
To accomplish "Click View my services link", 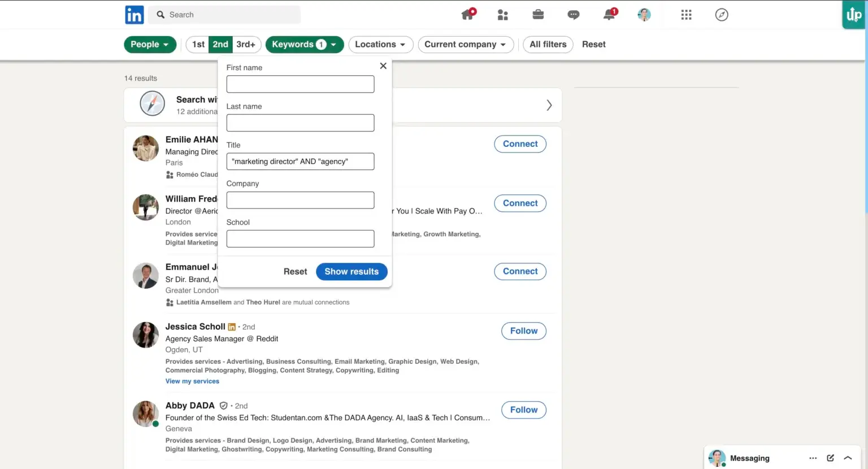I will tap(192, 381).
